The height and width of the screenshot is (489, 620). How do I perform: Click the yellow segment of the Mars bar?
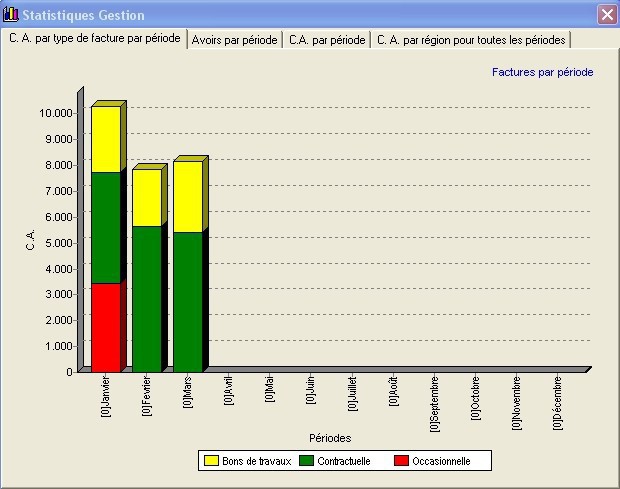pos(188,196)
